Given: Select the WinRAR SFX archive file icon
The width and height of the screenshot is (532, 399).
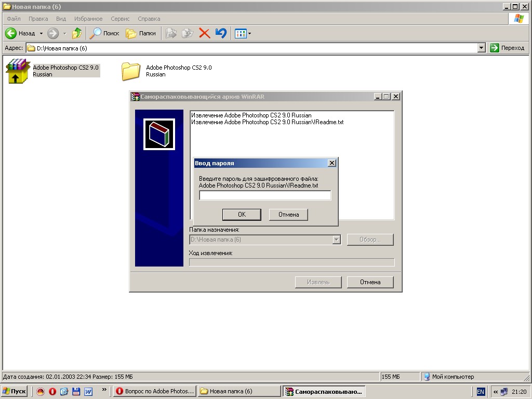Looking at the screenshot, I should [x=18, y=71].
